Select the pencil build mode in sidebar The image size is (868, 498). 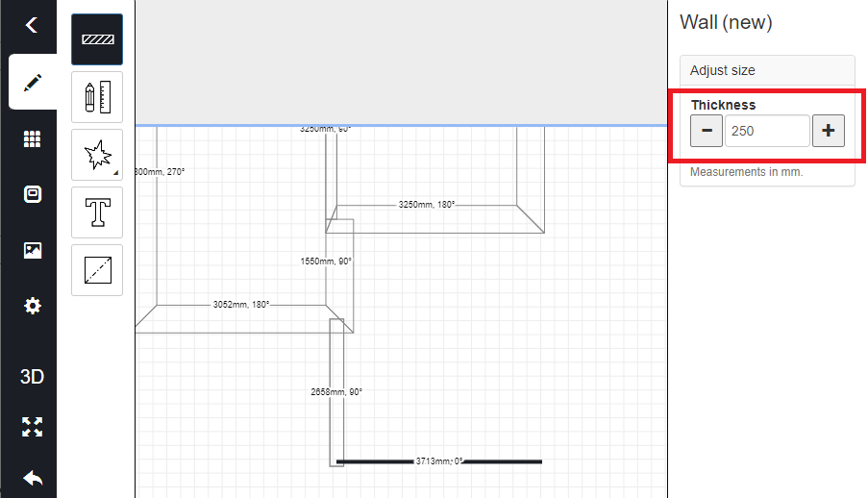point(32,82)
